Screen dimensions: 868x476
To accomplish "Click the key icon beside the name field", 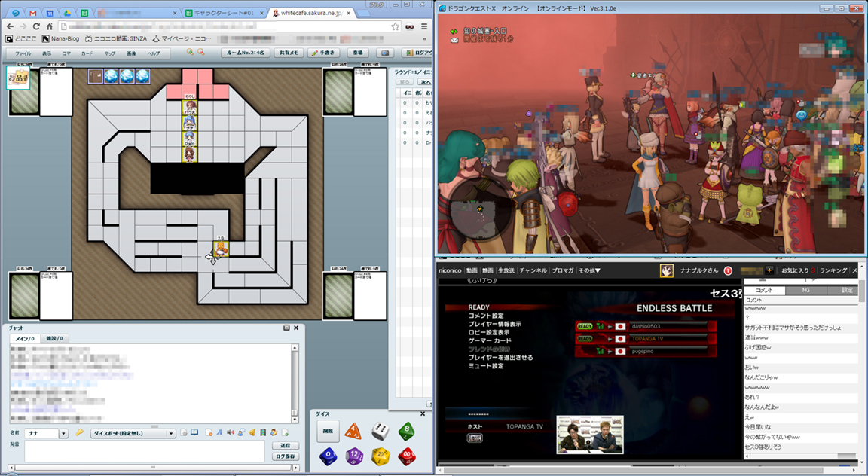I will pyautogui.click(x=79, y=433).
